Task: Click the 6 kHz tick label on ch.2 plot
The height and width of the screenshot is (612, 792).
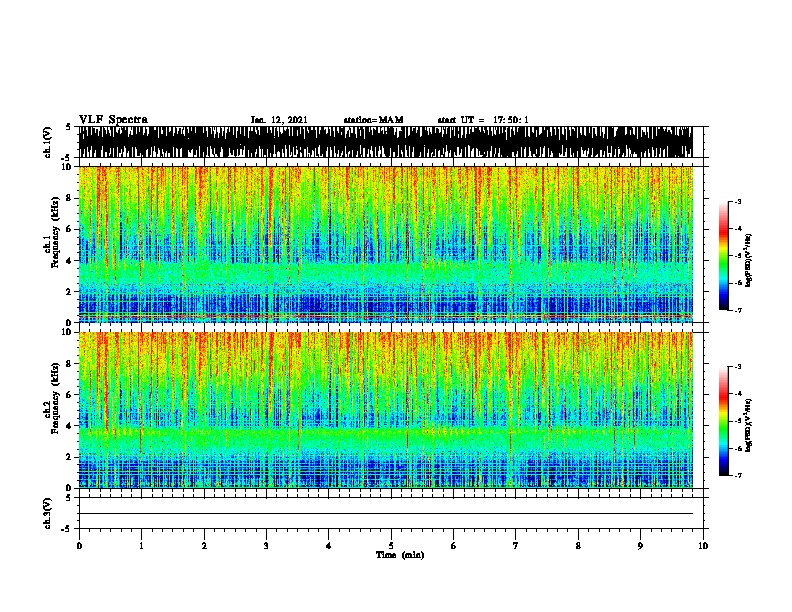Action: click(x=69, y=395)
